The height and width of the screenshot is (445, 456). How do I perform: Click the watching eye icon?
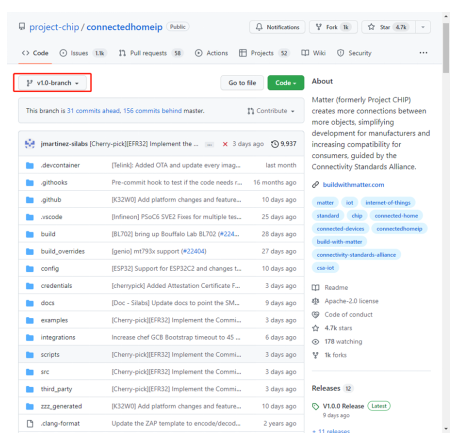click(315, 342)
